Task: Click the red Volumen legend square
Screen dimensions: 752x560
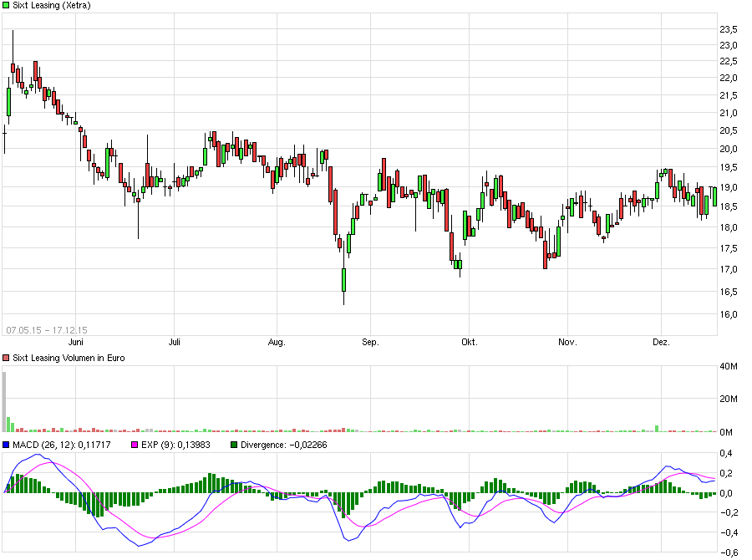Action: coord(7,358)
